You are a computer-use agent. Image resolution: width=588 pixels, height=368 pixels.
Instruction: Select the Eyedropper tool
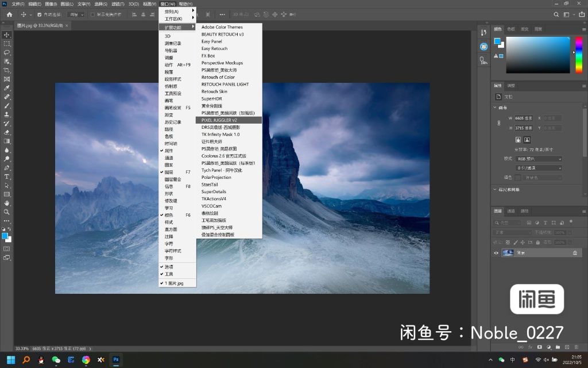pos(7,88)
